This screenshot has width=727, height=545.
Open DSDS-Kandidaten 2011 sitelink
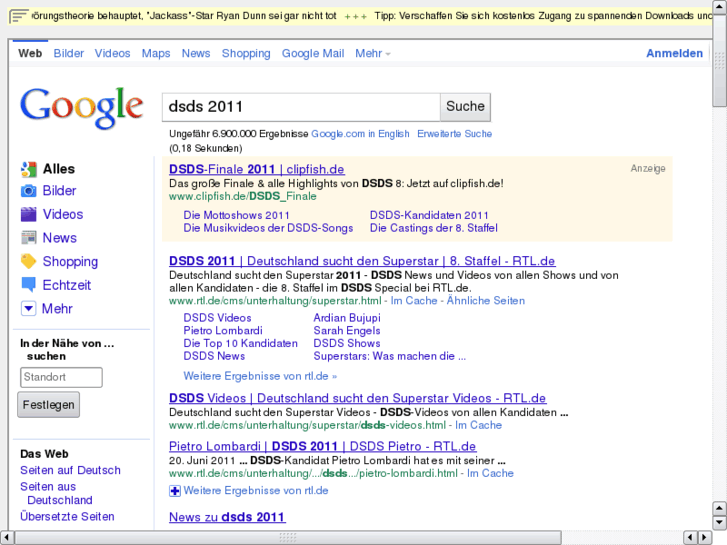coord(429,216)
